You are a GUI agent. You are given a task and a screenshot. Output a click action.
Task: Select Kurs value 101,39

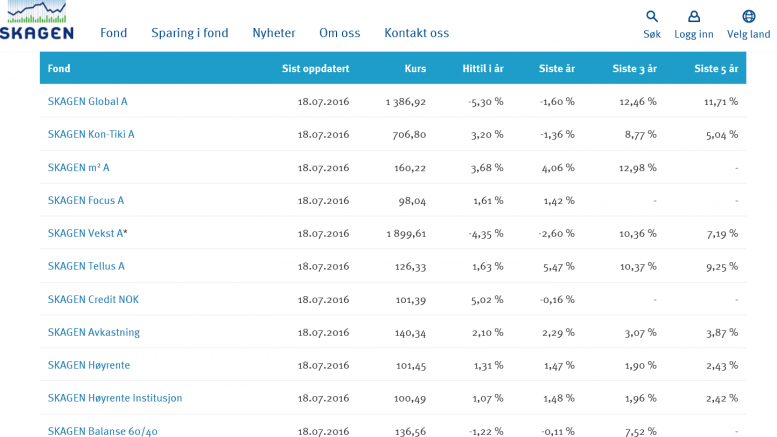click(x=411, y=299)
